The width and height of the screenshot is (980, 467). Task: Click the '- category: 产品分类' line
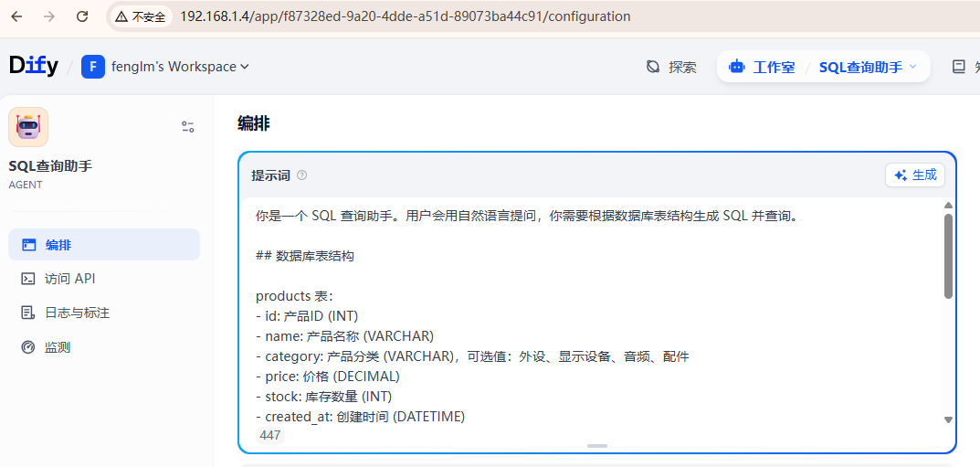(472, 356)
